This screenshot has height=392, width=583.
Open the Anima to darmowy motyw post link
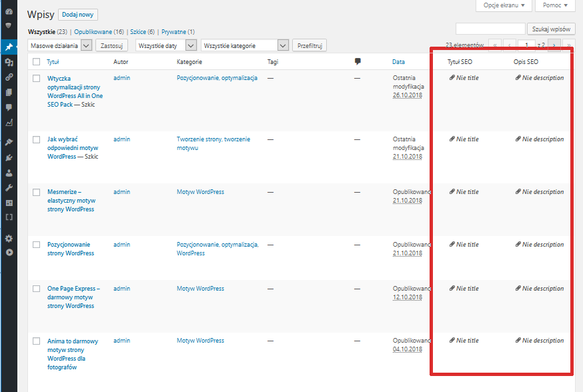tap(73, 354)
